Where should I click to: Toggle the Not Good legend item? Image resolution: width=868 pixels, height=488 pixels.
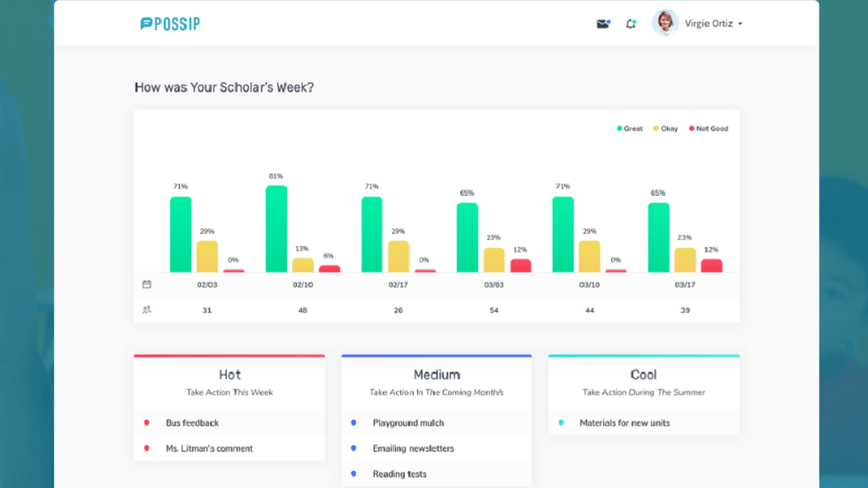click(709, 128)
